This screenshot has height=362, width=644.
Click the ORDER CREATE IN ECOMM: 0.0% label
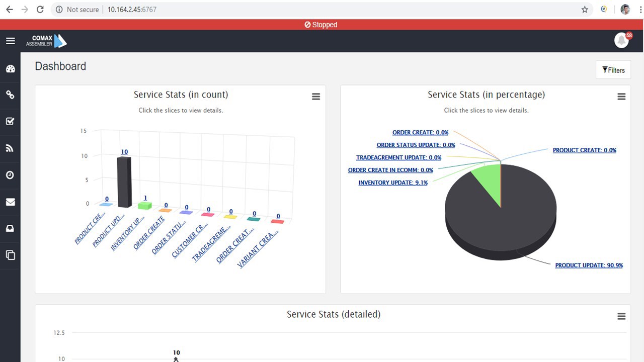click(x=390, y=170)
